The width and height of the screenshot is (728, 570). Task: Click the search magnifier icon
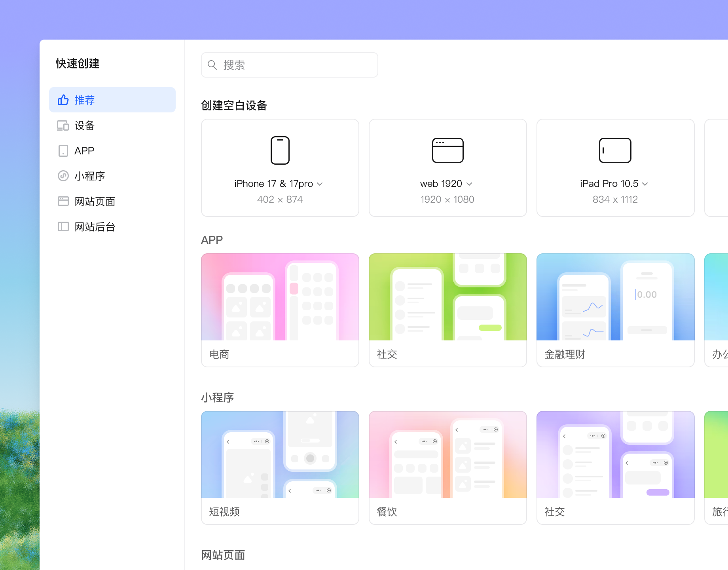pyautogui.click(x=212, y=65)
